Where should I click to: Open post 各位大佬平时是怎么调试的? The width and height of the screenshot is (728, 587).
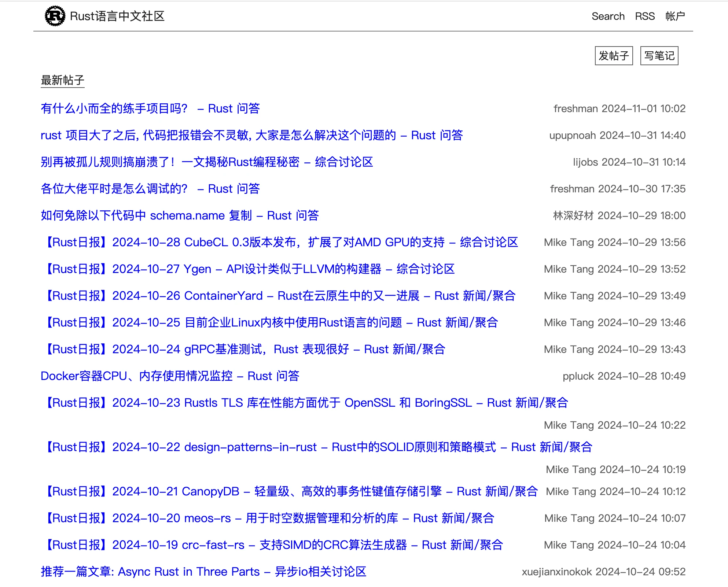coord(150,189)
